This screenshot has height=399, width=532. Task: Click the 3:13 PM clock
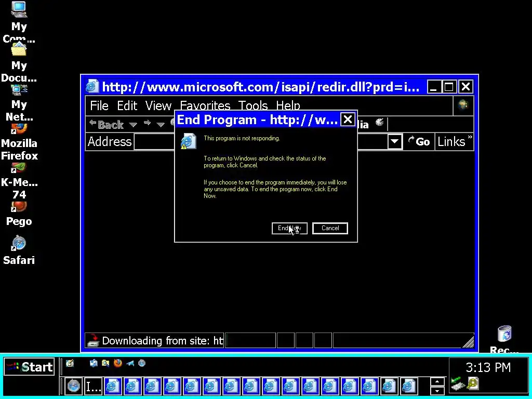click(x=488, y=367)
